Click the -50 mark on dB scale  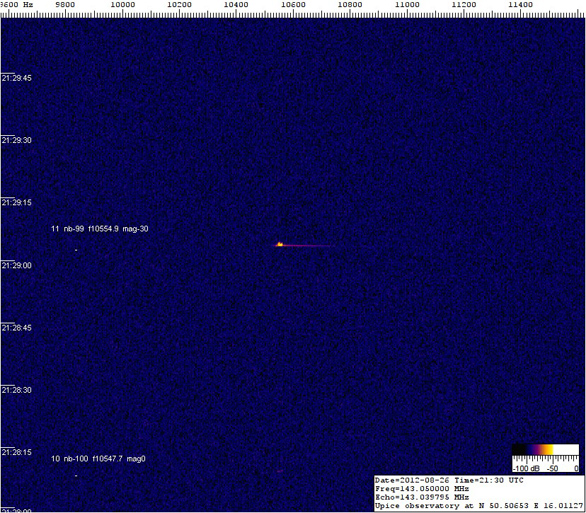pyautogui.click(x=553, y=469)
